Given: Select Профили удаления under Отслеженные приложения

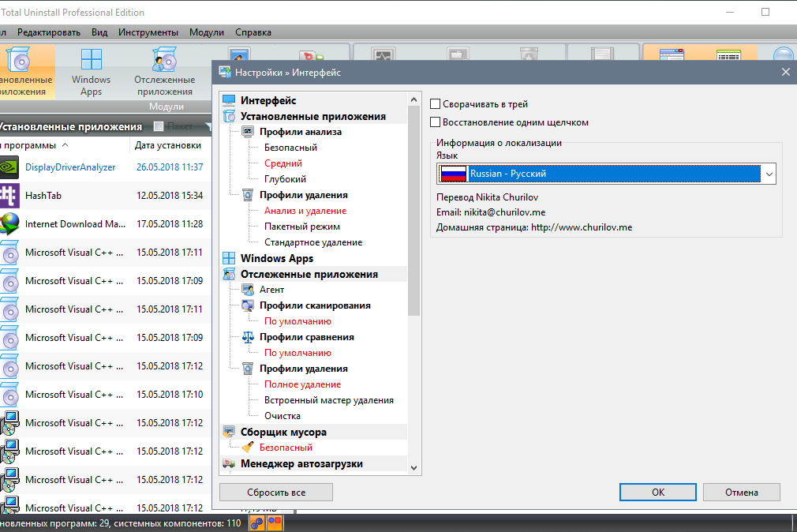Looking at the screenshot, I should pos(304,369).
